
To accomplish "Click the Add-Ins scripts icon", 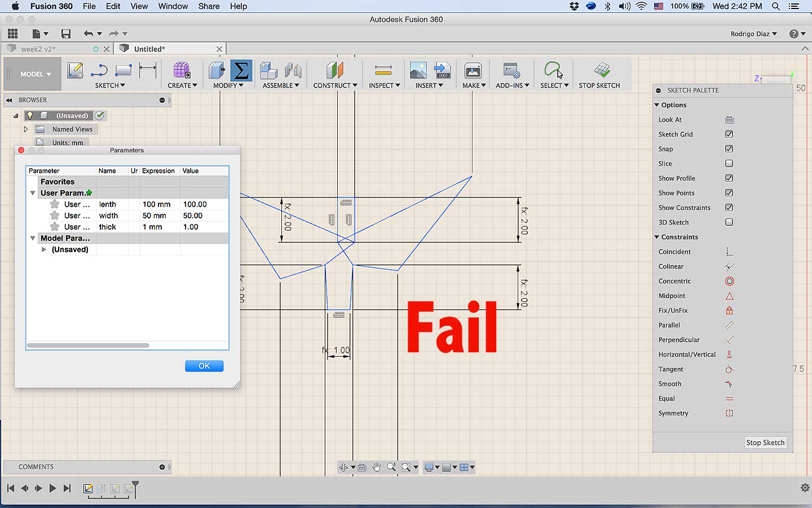I will (x=511, y=71).
